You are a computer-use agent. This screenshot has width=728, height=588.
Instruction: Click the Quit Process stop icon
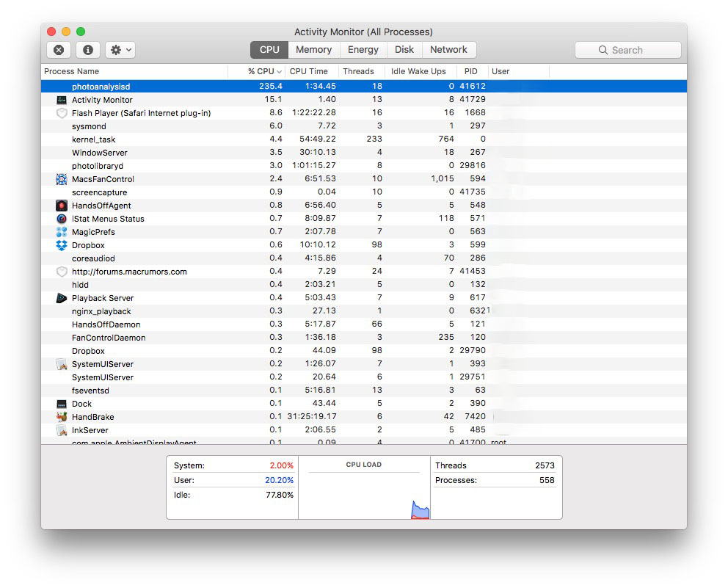(x=59, y=50)
